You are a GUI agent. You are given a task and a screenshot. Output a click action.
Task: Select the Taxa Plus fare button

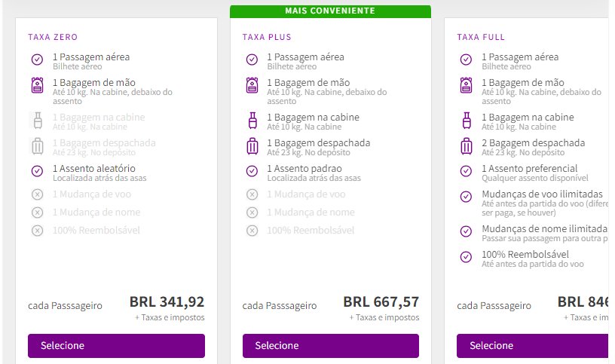[x=331, y=346]
